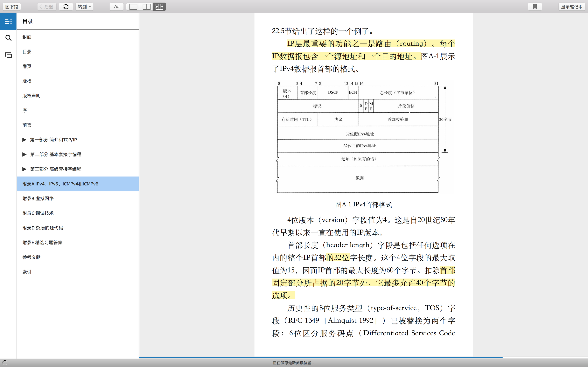588x367 pixels.
Task: Add a bookmark with bookmark icon
Action: [x=535, y=7]
